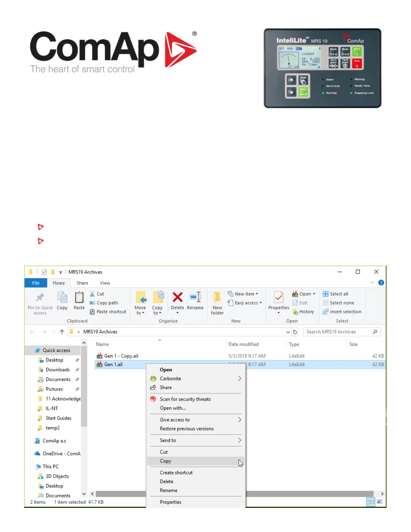
Task: Select 3D Objects in navigation pane
Action: pyautogui.click(x=53, y=476)
